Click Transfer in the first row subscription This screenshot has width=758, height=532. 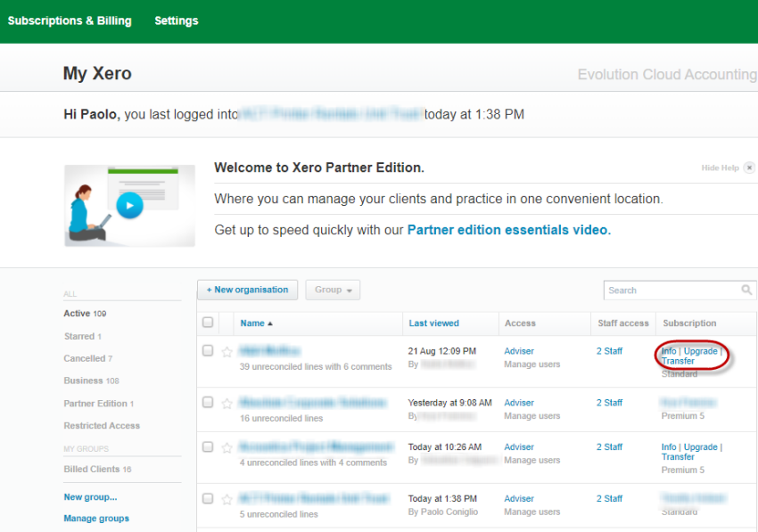(x=678, y=361)
